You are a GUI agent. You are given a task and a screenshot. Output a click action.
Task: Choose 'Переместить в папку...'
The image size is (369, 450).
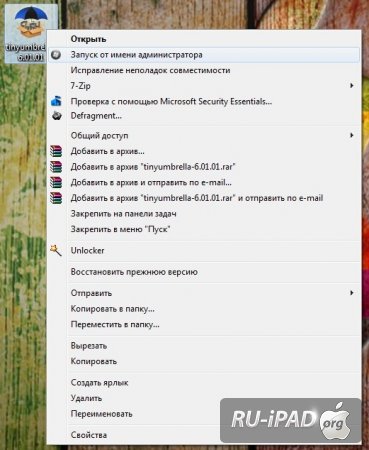coord(204,324)
